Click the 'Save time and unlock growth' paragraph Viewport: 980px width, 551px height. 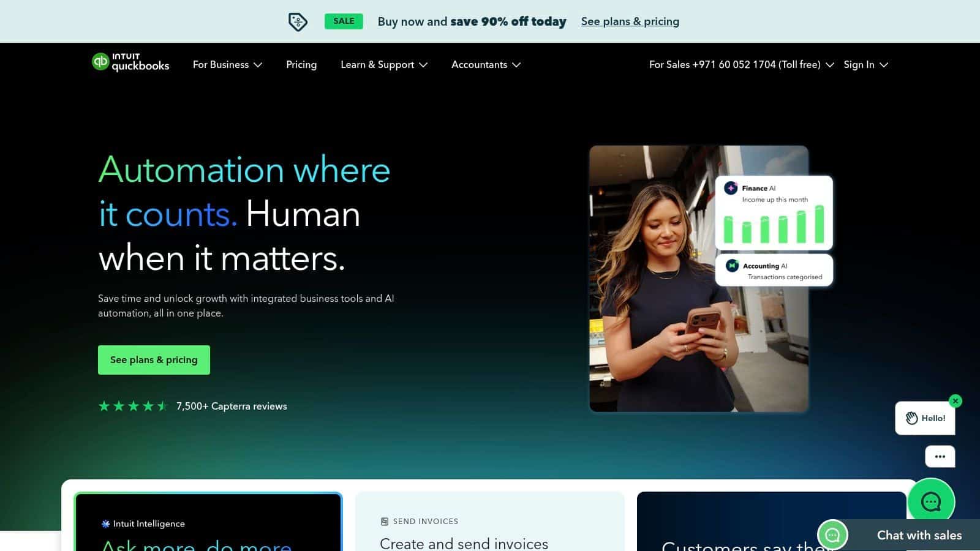coord(246,305)
